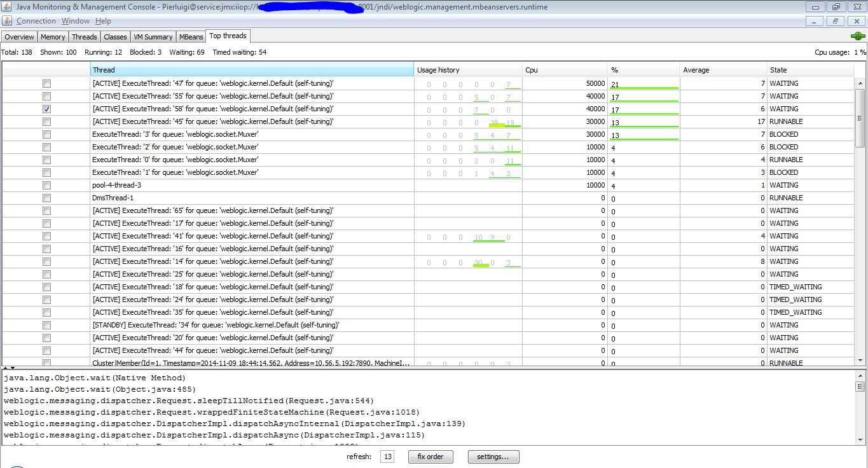Switch to the Overview tab
The image size is (868, 468).
pos(19,36)
